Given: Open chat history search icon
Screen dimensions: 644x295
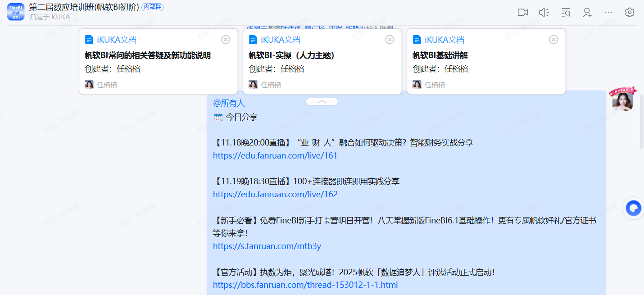Looking at the screenshot, I should tap(566, 13).
